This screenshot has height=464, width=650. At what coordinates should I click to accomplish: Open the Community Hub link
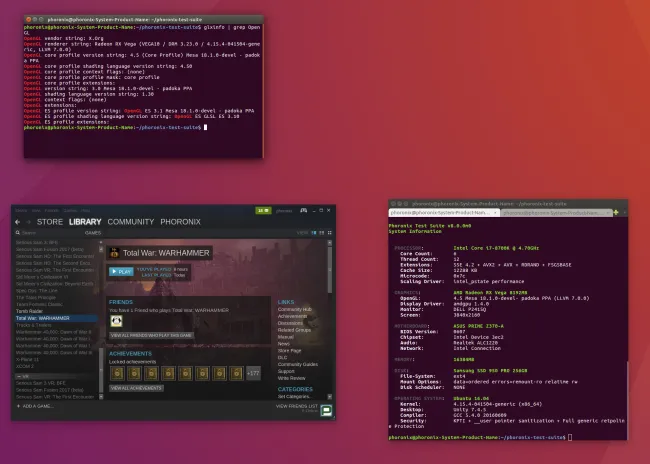click(294, 309)
